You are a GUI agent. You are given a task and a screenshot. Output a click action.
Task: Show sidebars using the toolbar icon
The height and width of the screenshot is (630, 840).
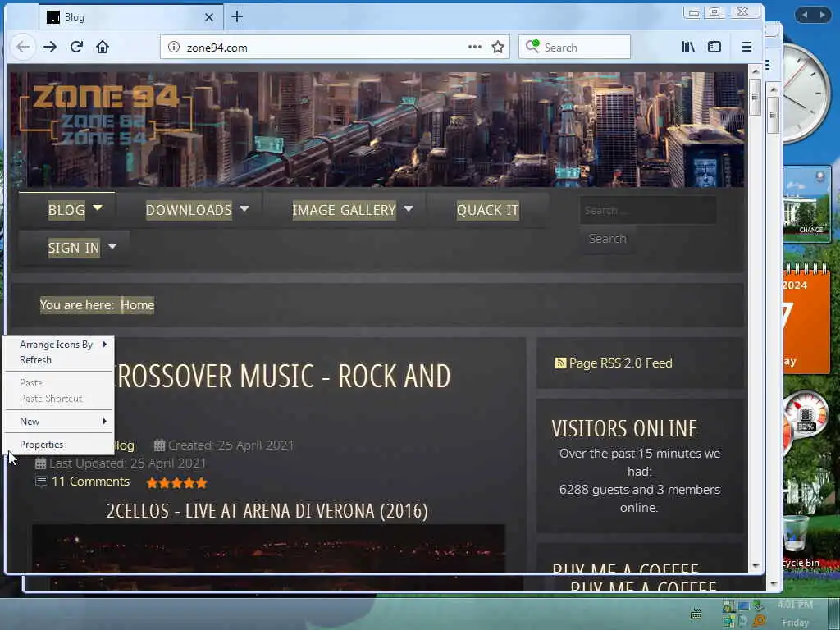[714, 47]
